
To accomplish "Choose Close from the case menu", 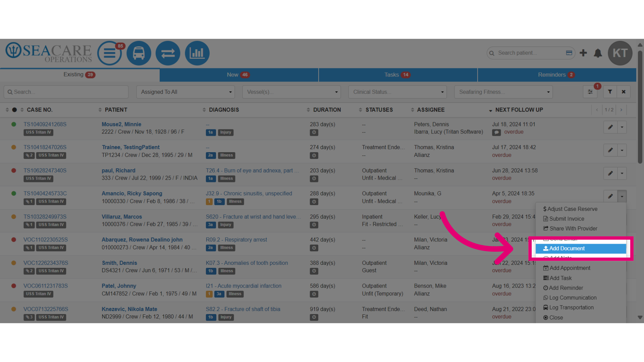I will pos(581,317).
